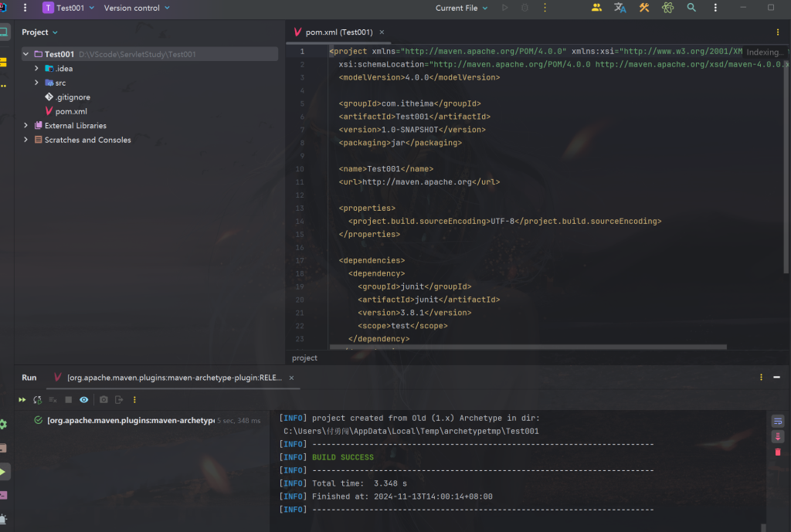The width and height of the screenshot is (791, 532).
Task: Click the red Clear All trash icon
Action: pyautogui.click(x=778, y=452)
